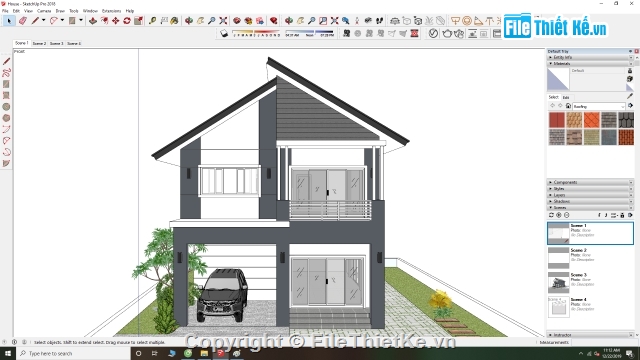Open the Extension Manager ruby icon
Image resolution: width=640 pixels, height=360 pixels.
(x=274, y=20)
